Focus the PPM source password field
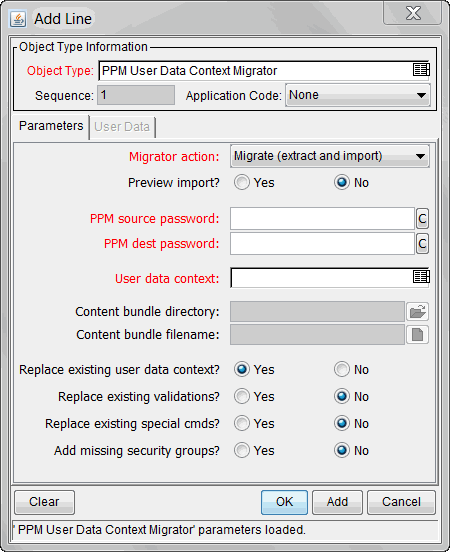450x552 pixels. click(322, 219)
